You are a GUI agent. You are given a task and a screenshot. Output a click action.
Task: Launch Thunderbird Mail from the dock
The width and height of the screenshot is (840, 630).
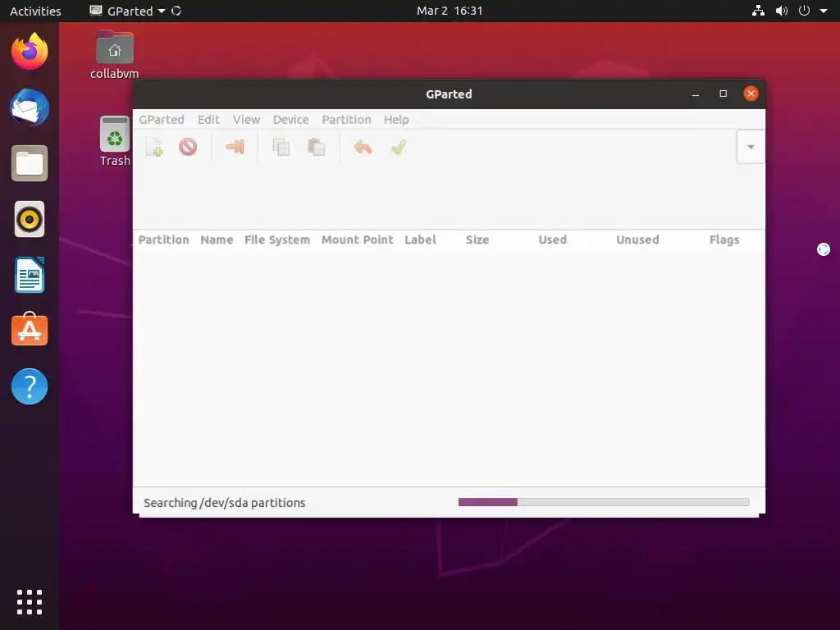click(30, 107)
